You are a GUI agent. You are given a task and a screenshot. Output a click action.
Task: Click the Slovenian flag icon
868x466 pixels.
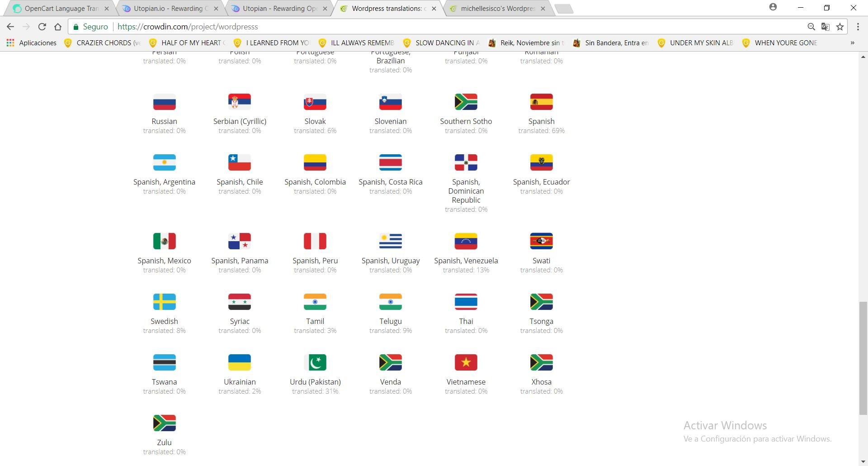pos(391,102)
